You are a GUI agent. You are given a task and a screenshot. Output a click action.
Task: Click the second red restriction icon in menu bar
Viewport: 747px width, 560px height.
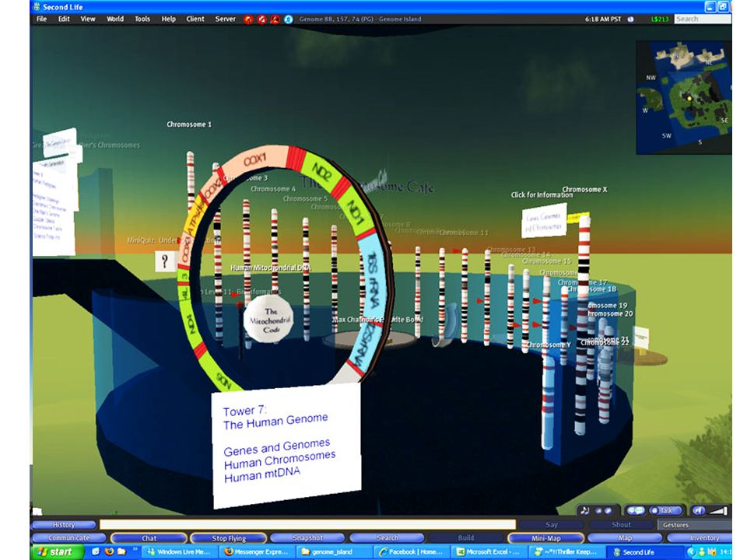[261, 19]
